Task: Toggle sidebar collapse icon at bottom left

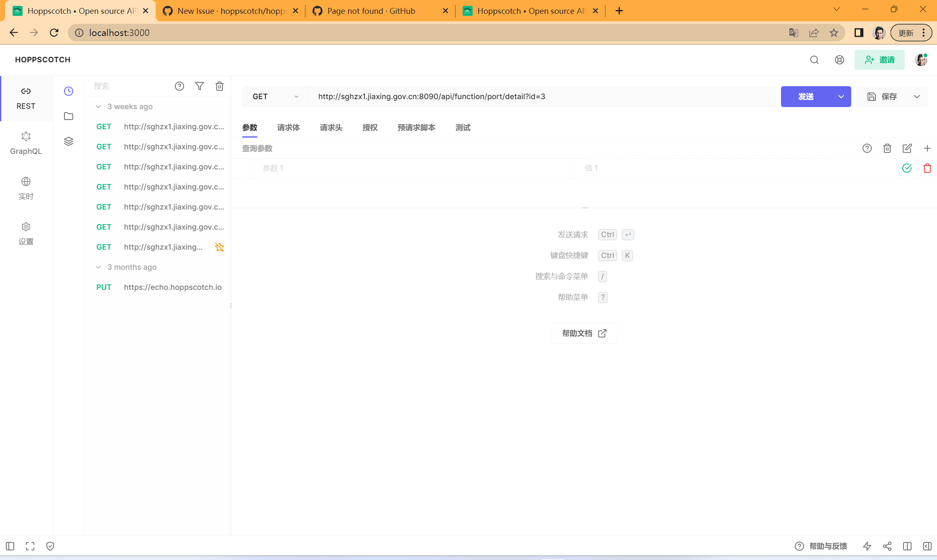Action: (10, 546)
